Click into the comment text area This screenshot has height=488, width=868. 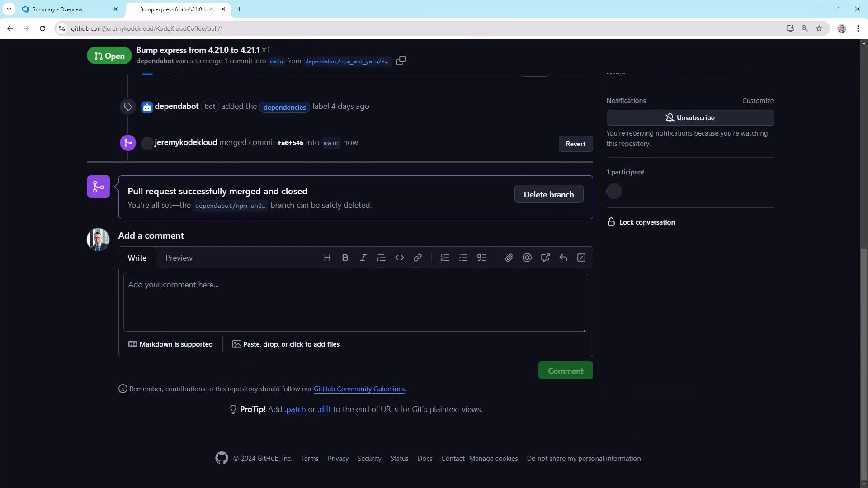tap(355, 302)
